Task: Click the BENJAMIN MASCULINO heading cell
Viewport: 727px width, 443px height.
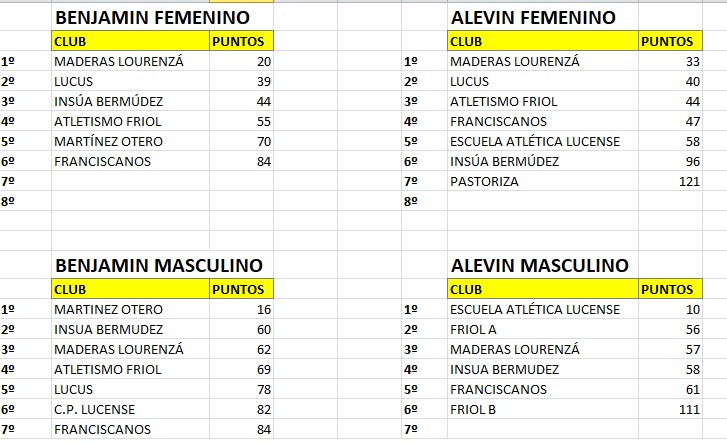Action: (159, 266)
